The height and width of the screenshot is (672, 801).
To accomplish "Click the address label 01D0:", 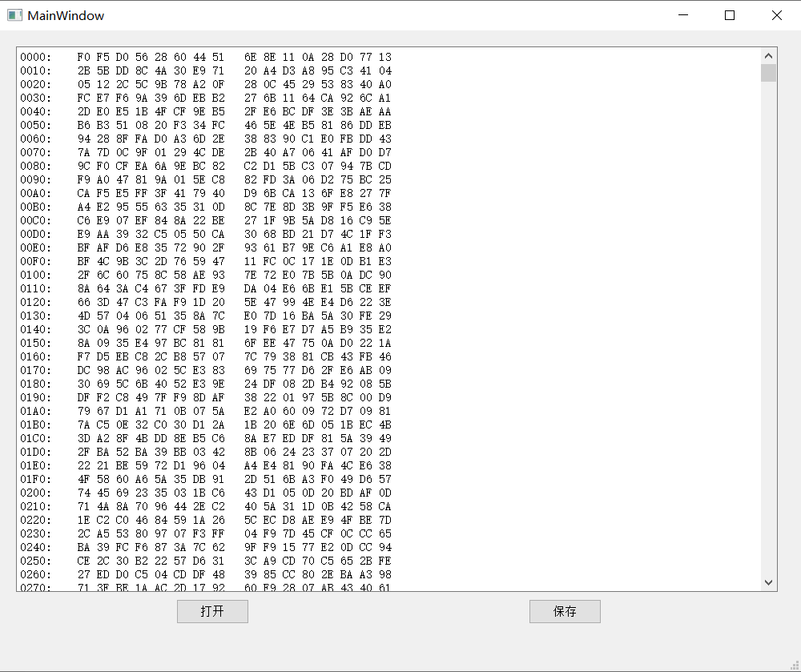I will (x=36, y=452).
